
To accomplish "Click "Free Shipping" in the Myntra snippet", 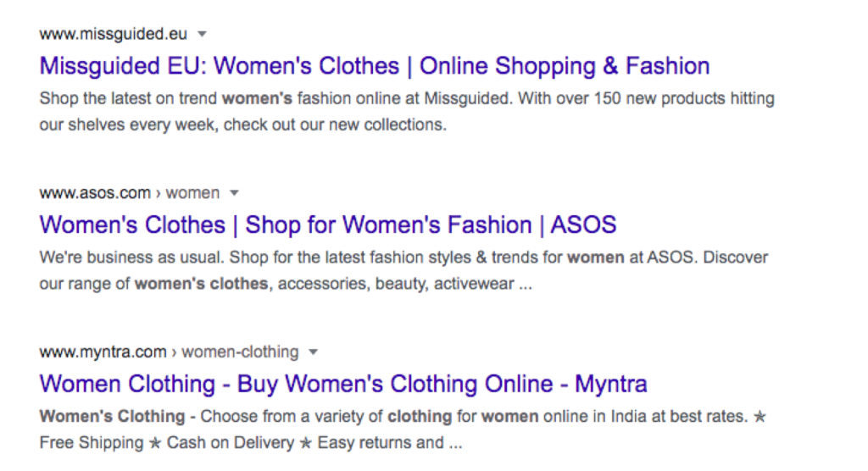I will [92, 442].
